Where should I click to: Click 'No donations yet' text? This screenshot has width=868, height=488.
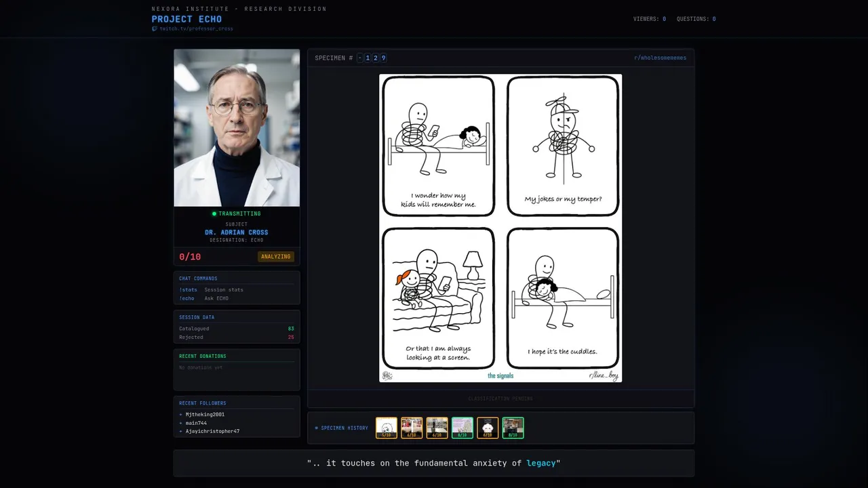click(x=201, y=367)
